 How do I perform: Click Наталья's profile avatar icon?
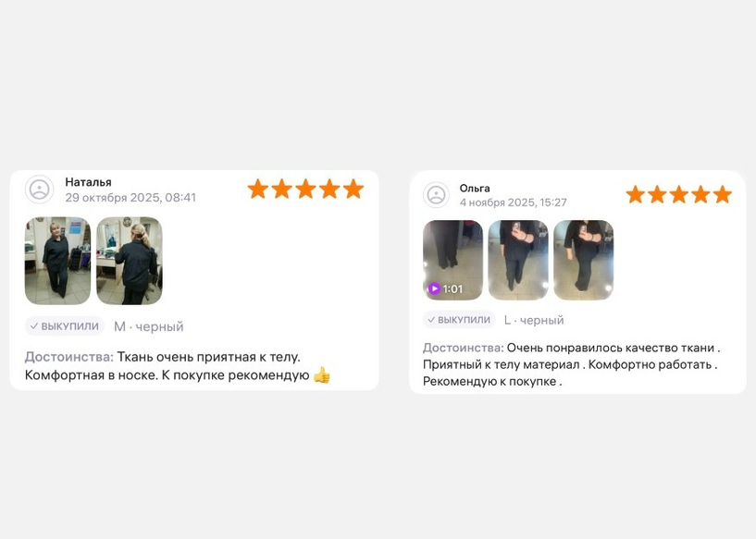click(40, 190)
